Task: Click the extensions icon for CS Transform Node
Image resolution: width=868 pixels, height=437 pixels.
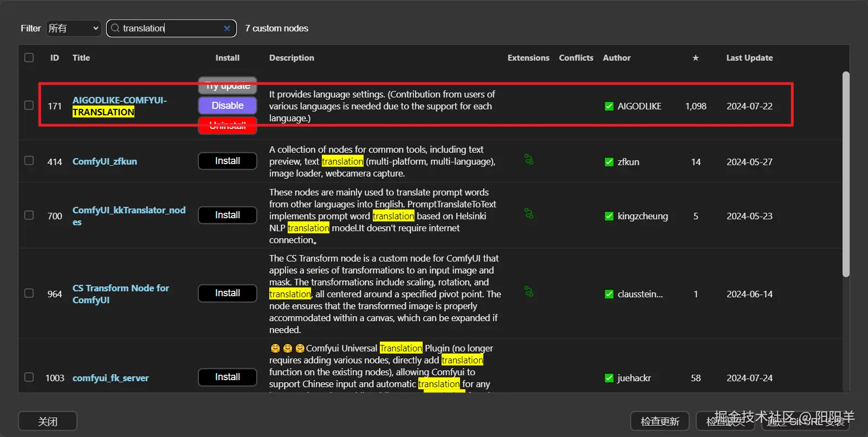Action: pos(529,291)
